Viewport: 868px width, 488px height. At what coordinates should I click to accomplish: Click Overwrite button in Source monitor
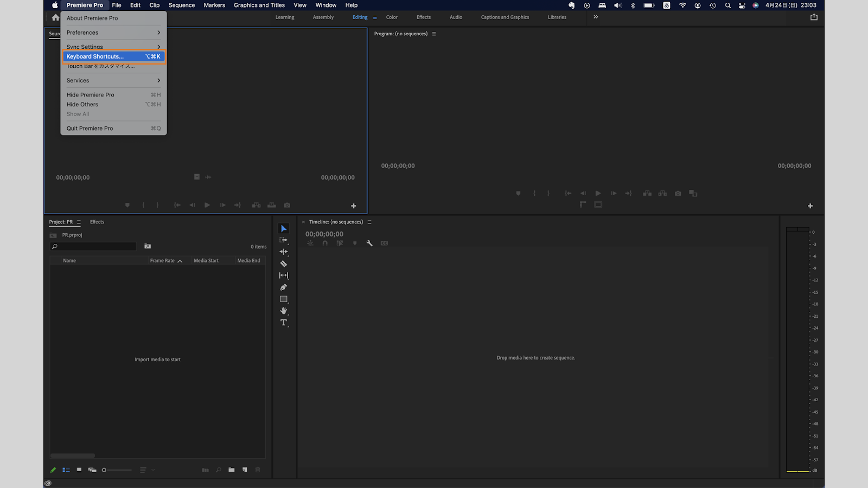(272, 206)
